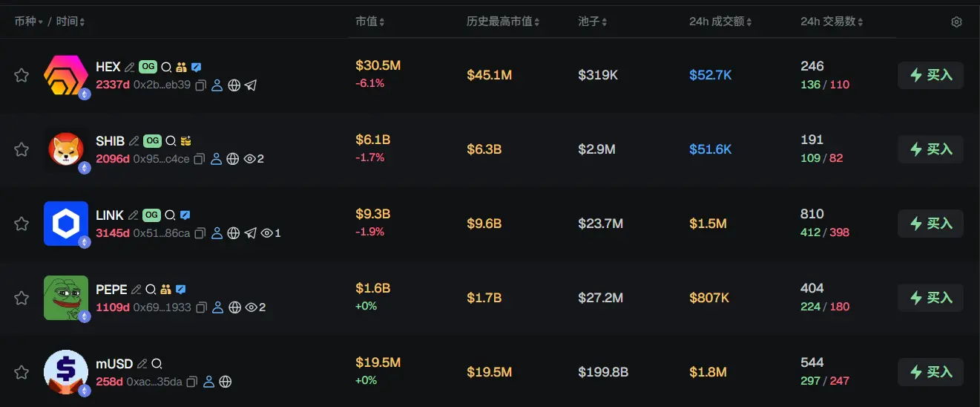
Task: View HEX creator profile person icon
Action: pyautogui.click(x=217, y=85)
